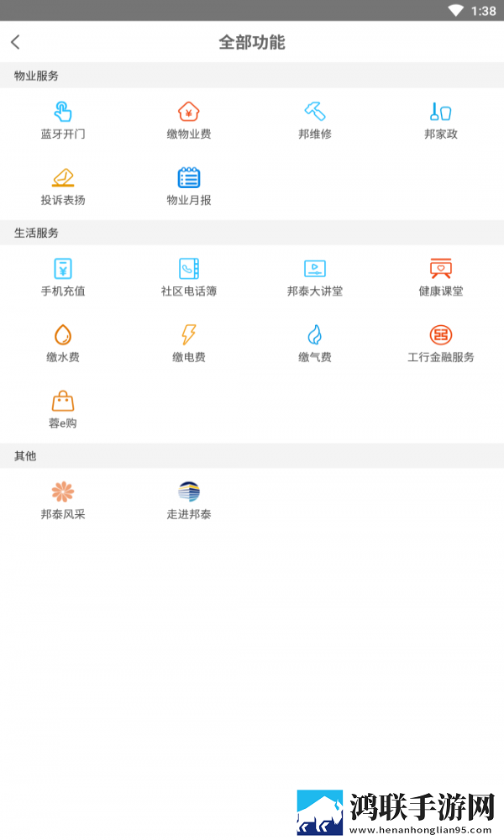Click the 融e购 label
This screenshot has width=504, height=840.
pyautogui.click(x=63, y=423)
